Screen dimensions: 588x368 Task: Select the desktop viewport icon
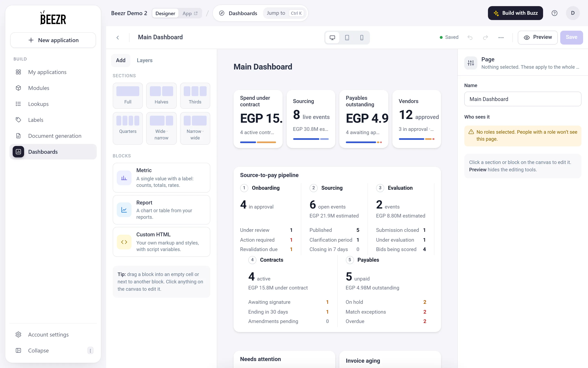[332, 37]
